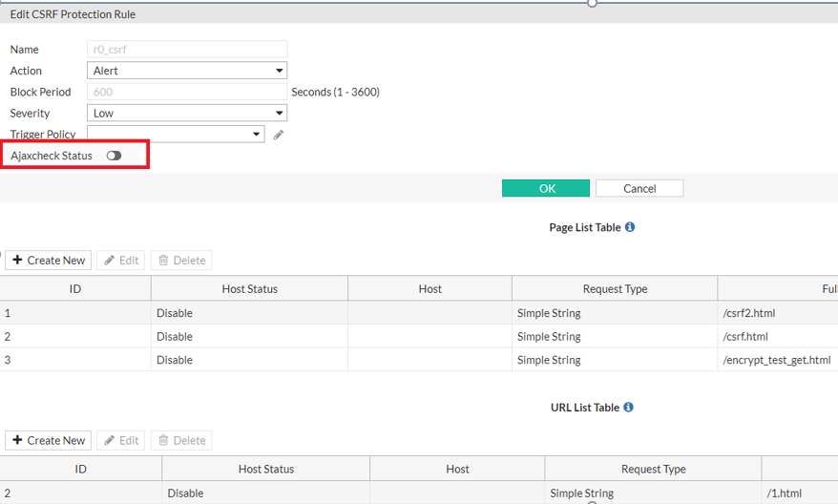The height and width of the screenshot is (504, 838).
Task: Create New entry in Page List Table
Action: (49, 260)
